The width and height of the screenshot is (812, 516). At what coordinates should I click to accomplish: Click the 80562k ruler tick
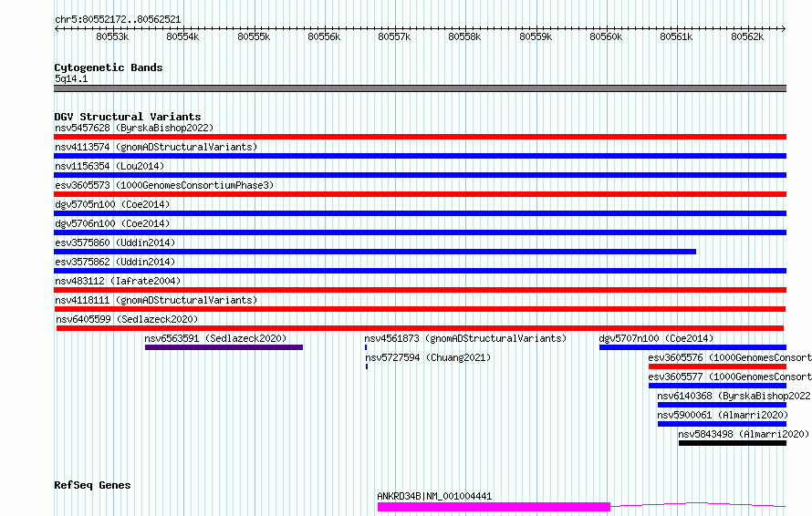746,36
